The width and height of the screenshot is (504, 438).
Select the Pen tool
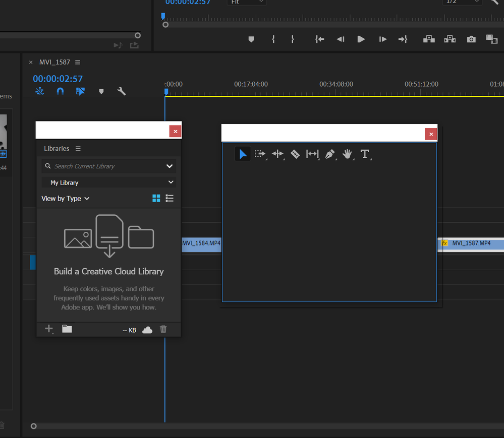[x=330, y=154]
